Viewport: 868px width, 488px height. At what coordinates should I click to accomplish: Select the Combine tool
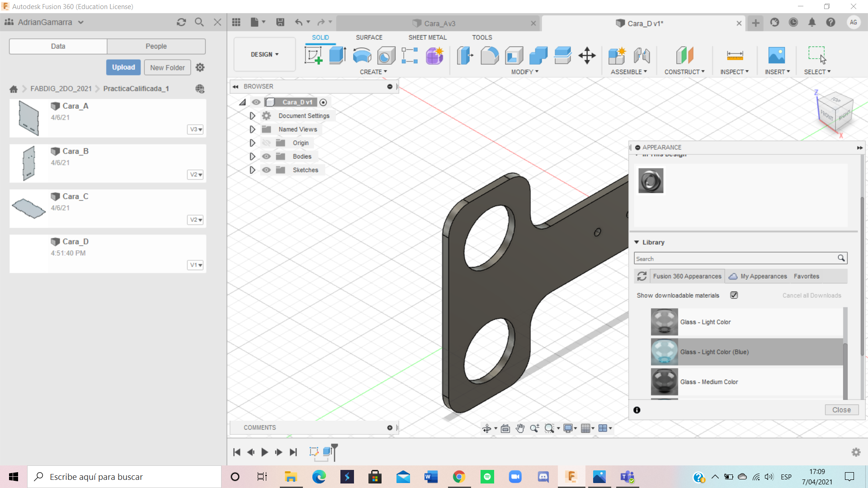[538, 56]
